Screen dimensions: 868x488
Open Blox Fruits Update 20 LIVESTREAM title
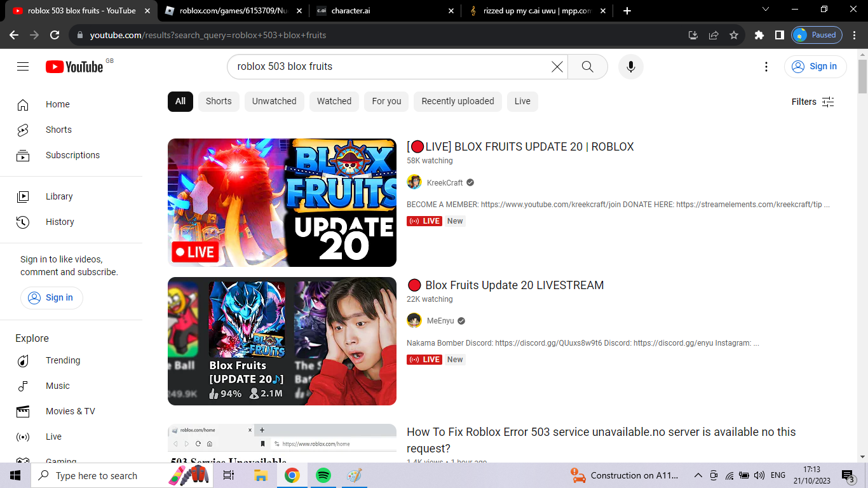click(x=505, y=285)
